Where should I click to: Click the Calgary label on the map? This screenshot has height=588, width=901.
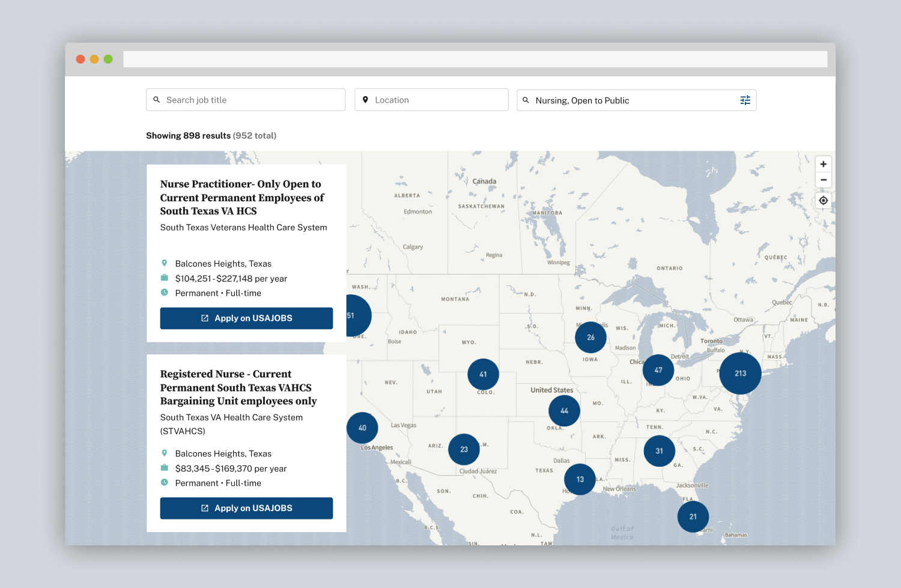[413, 247]
